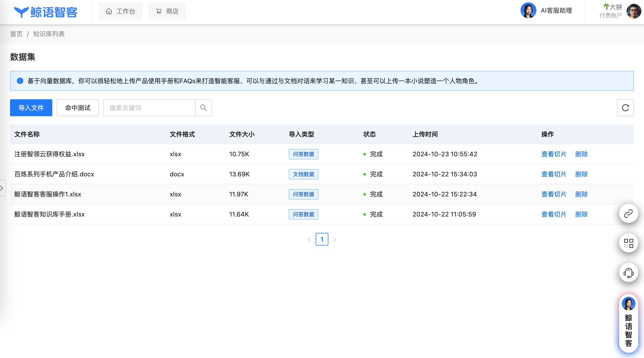The image size is (644, 358).
Task: Click the 导入文件 button
Action: point(31,108)
